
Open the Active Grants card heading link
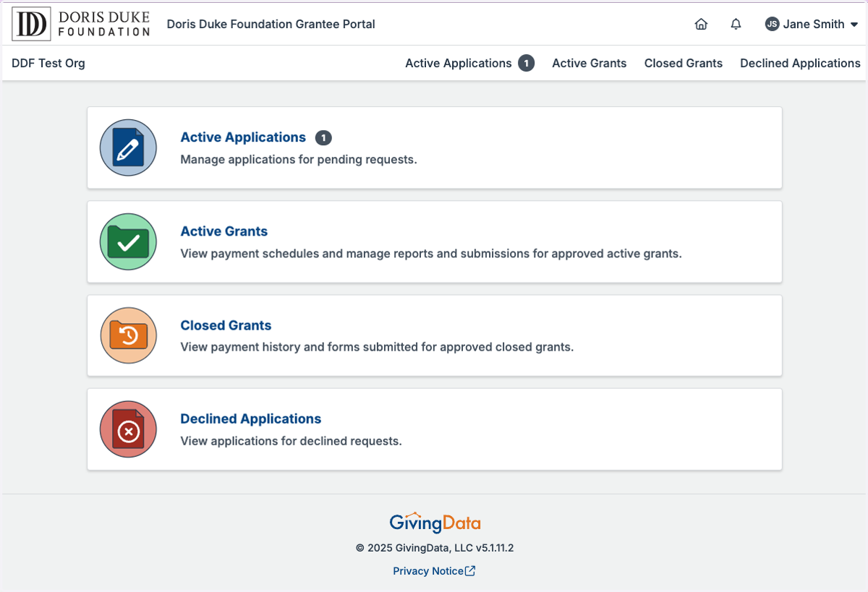pos(224,231)
